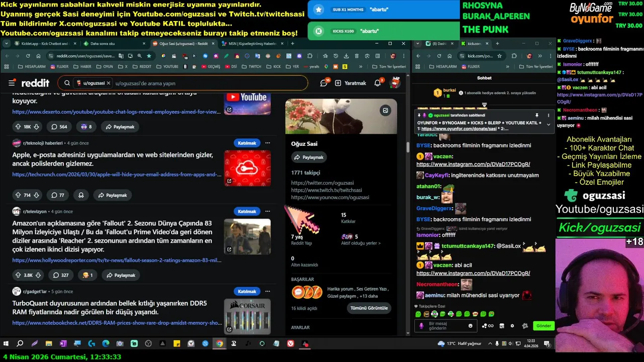Share the post with 564 comments

120,127
